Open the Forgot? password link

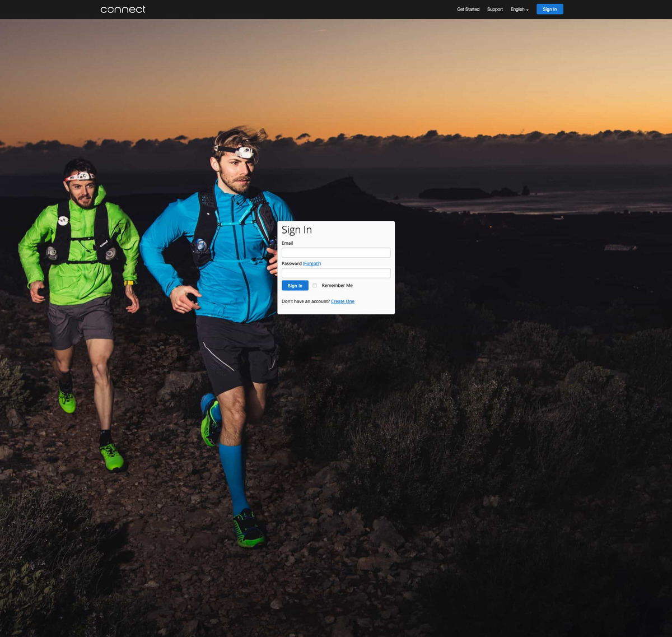[x=312, y=263]
